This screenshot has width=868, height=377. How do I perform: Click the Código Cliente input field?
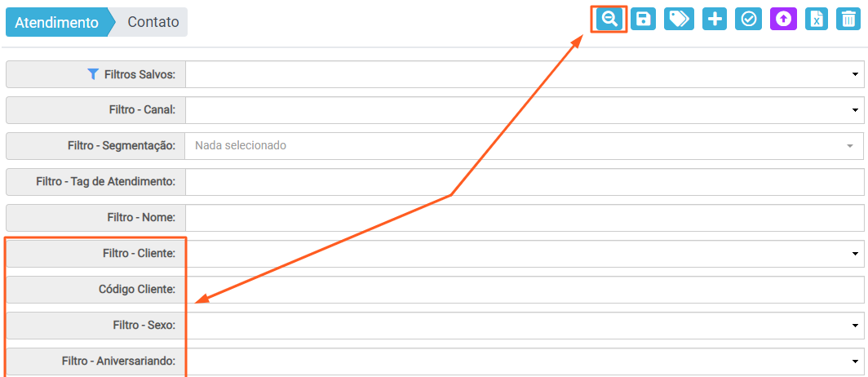click(525, 290)
